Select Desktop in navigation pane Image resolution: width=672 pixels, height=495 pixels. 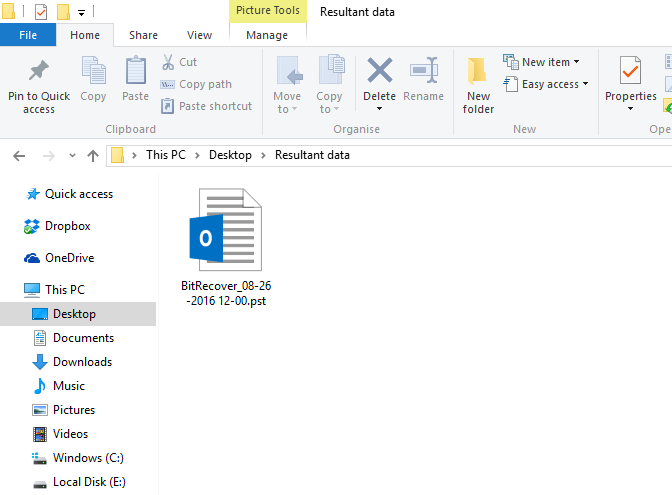(78, 314)
